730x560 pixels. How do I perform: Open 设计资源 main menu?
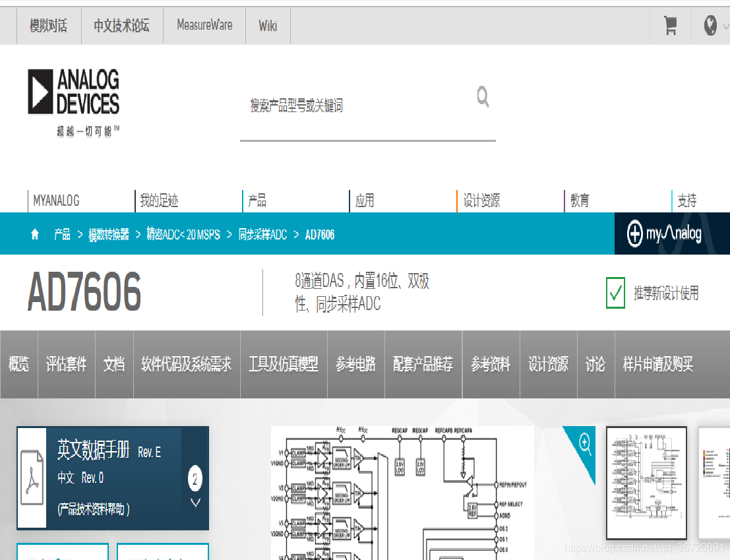(x=481, y=201)
